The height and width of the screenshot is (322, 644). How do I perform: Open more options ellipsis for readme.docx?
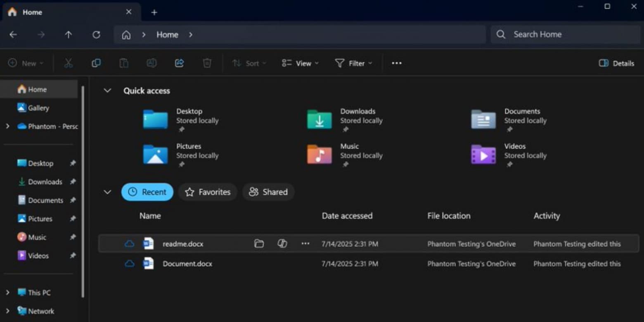point(305,244)
